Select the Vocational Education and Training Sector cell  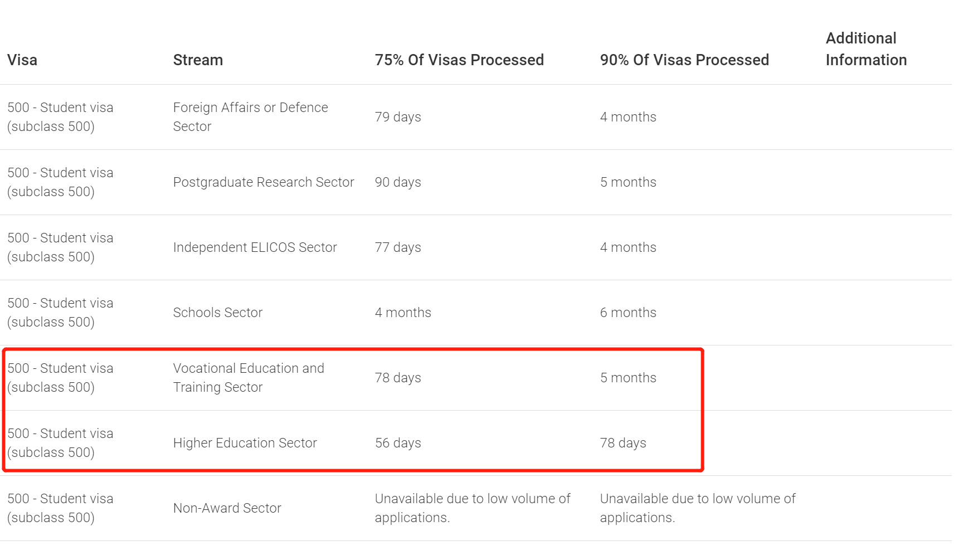click(249, 378)
